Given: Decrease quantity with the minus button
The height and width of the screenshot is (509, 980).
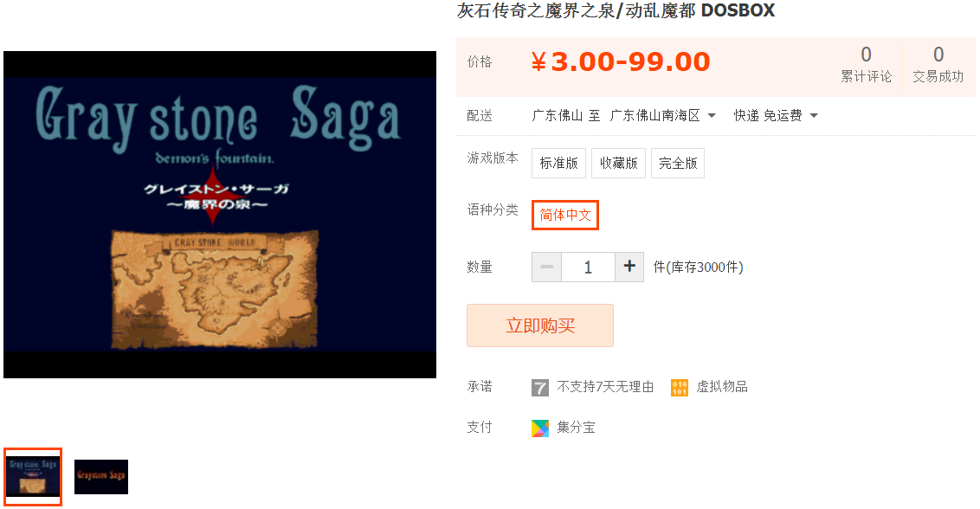Looking at the screenshot, I should pos(547,267).
